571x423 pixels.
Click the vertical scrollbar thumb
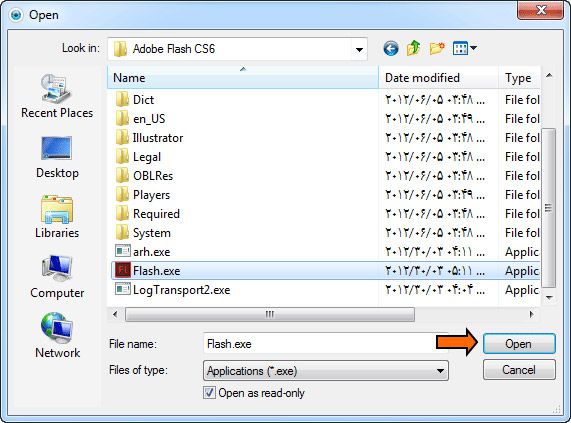coord(548,208)
